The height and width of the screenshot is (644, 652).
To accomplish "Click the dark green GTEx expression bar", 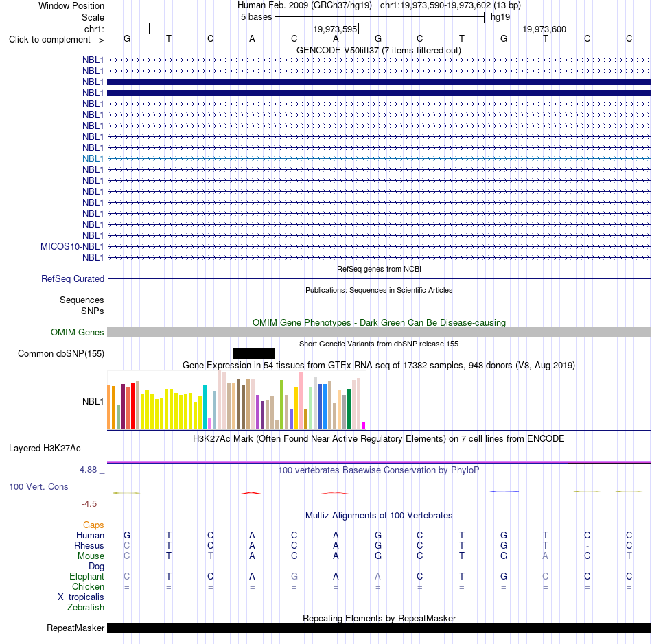I will pyautogui.click(x=349, y=409).
